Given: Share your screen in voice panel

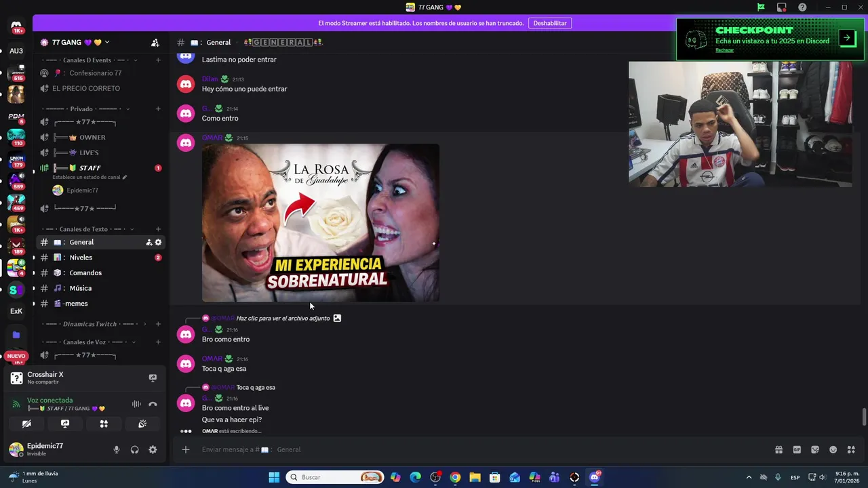Looking at the screenshot, I should point(65,424).
